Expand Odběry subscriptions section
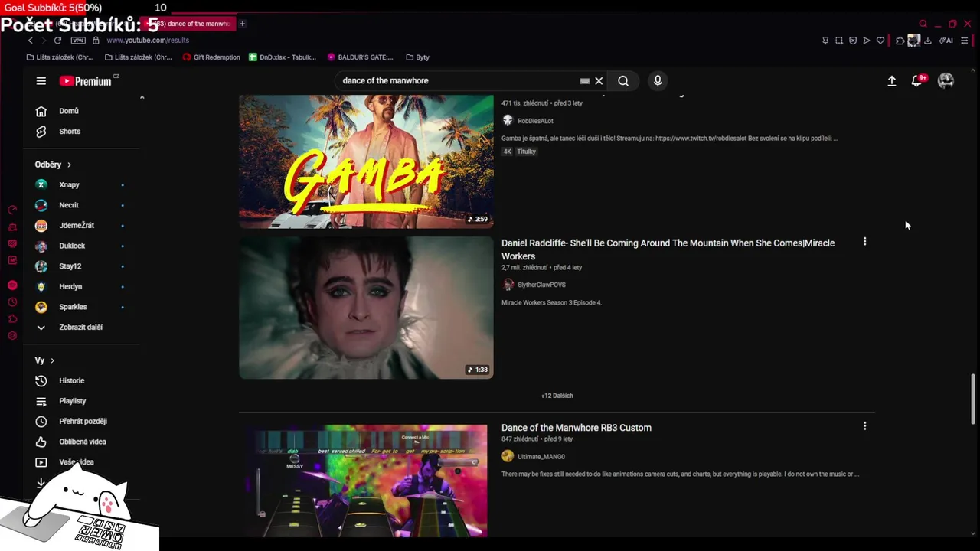This screenshot has width=980, height=551. click(53, 165)
